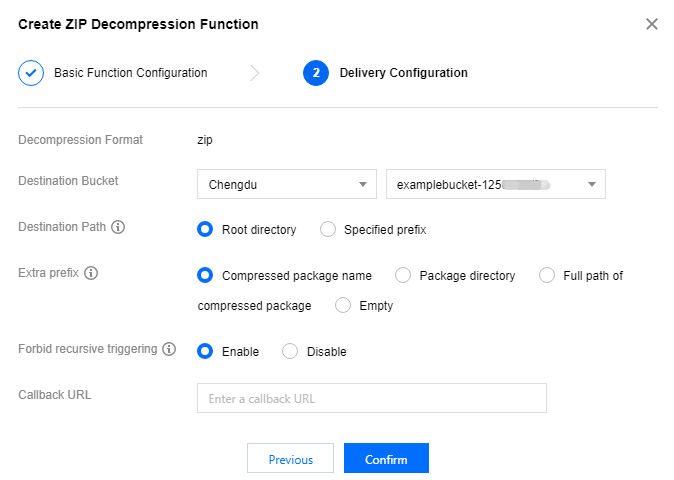This screenshot has height=480, width=674.
Task: Close the Create ZIP Decompression dialog
Action: tap(652, 24)
